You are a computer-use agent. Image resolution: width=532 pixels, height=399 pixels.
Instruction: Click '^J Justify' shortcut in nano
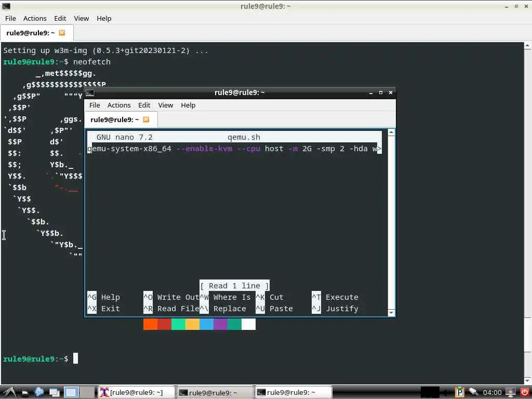335,309
